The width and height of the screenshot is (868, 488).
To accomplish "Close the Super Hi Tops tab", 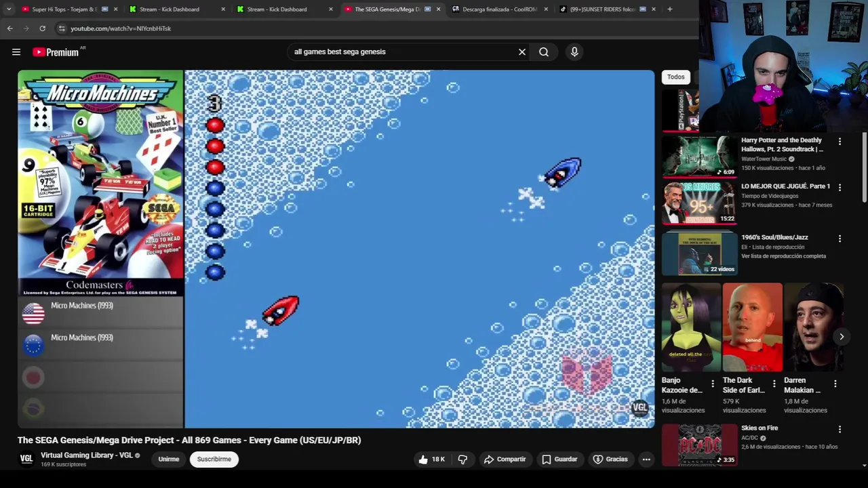I will (115, 9).
